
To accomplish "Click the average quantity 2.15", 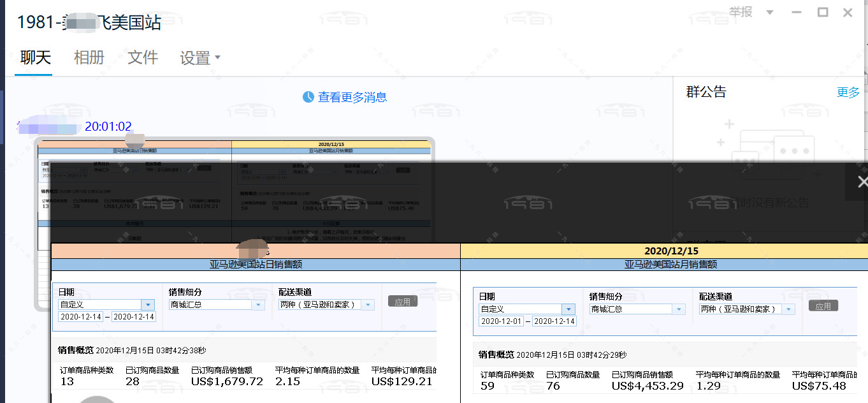I will click(x=287, y=382).
